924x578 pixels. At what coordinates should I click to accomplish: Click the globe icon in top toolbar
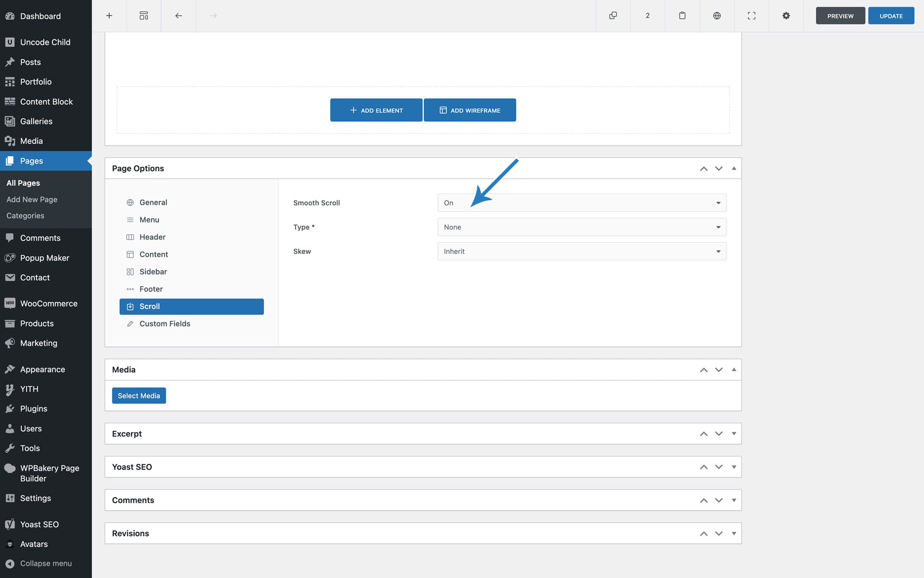click(717, 16)
